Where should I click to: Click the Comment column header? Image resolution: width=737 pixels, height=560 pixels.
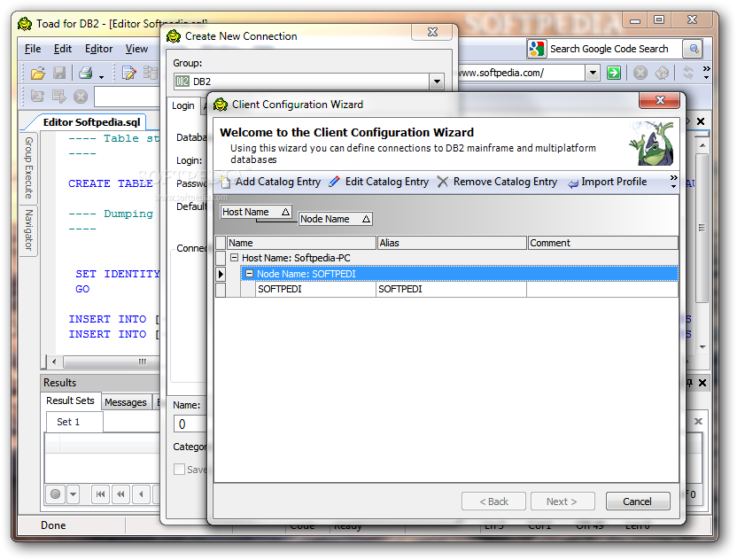(602, 243)
